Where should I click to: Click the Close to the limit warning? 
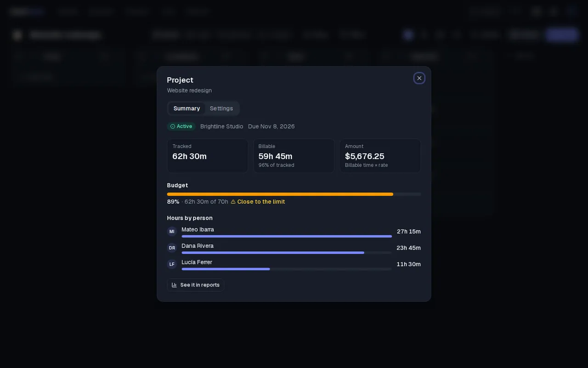(x=258, y=202)
